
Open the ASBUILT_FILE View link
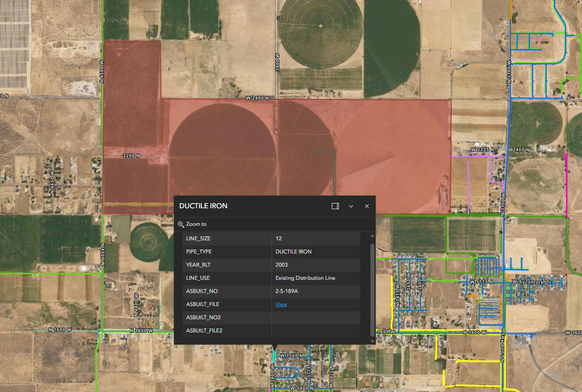coord(281,304)
